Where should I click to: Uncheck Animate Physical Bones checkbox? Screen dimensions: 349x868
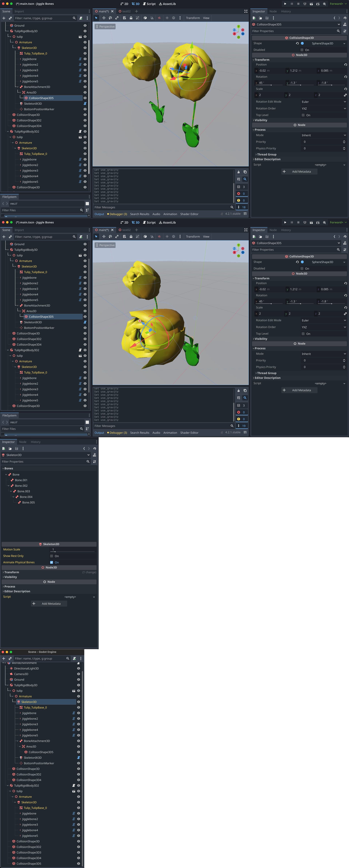51,562
